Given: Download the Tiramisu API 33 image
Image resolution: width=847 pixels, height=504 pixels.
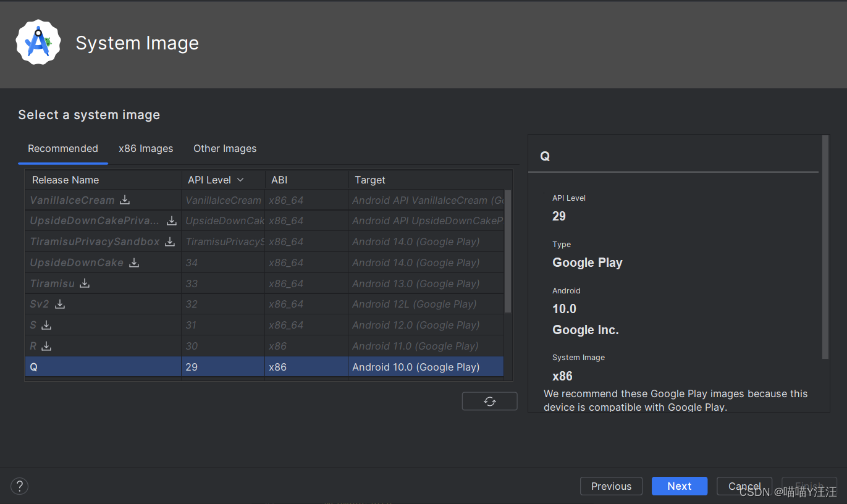Looking at the screenshot, I should click(85, 284).
